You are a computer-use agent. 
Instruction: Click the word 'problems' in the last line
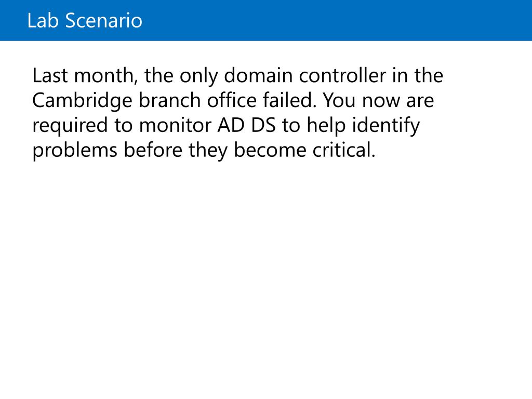[75, 151]
